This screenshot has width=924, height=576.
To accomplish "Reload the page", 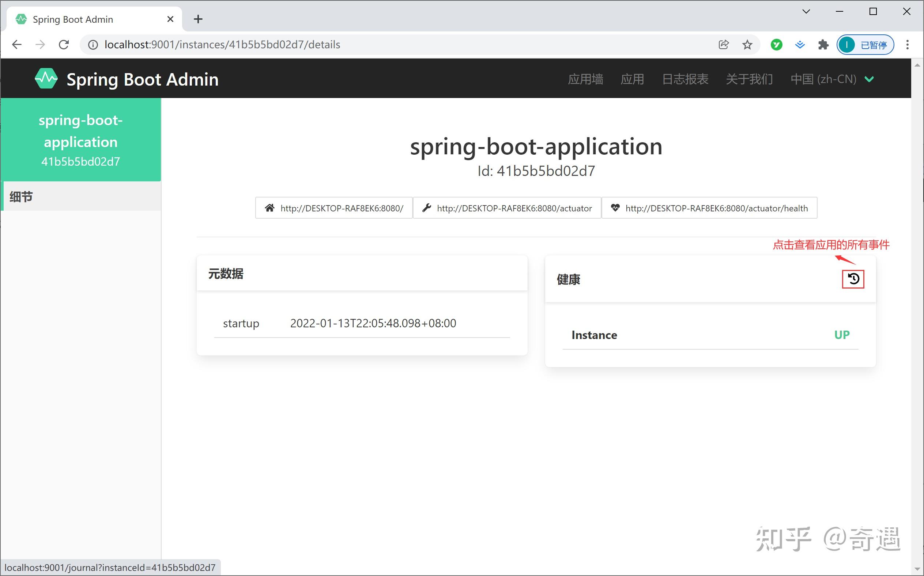I will 64,44.
